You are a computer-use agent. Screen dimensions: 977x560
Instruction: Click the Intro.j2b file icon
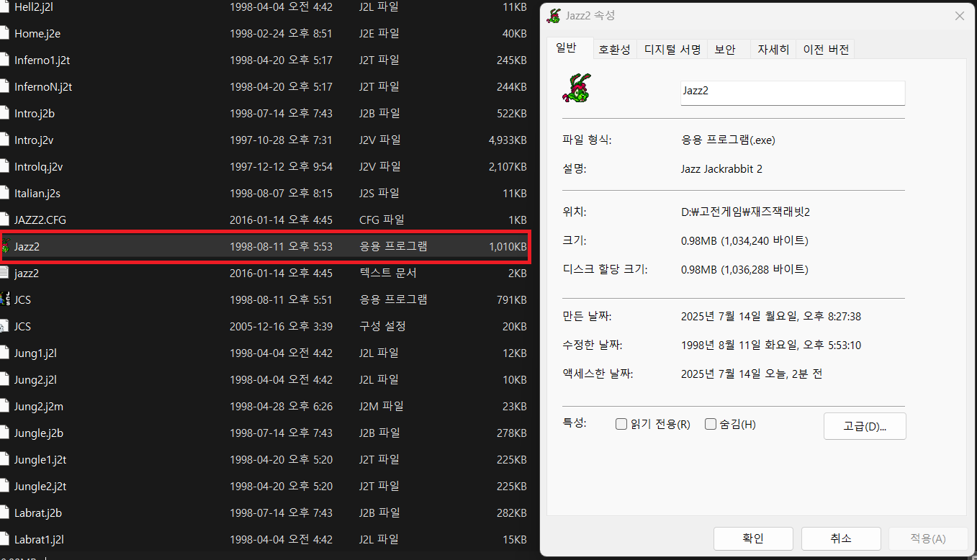(6, 113)
